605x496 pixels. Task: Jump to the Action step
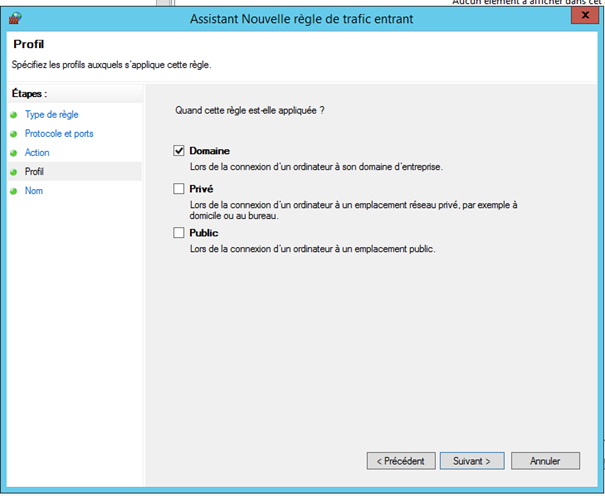pyautogui.click(x=37, y=153)
